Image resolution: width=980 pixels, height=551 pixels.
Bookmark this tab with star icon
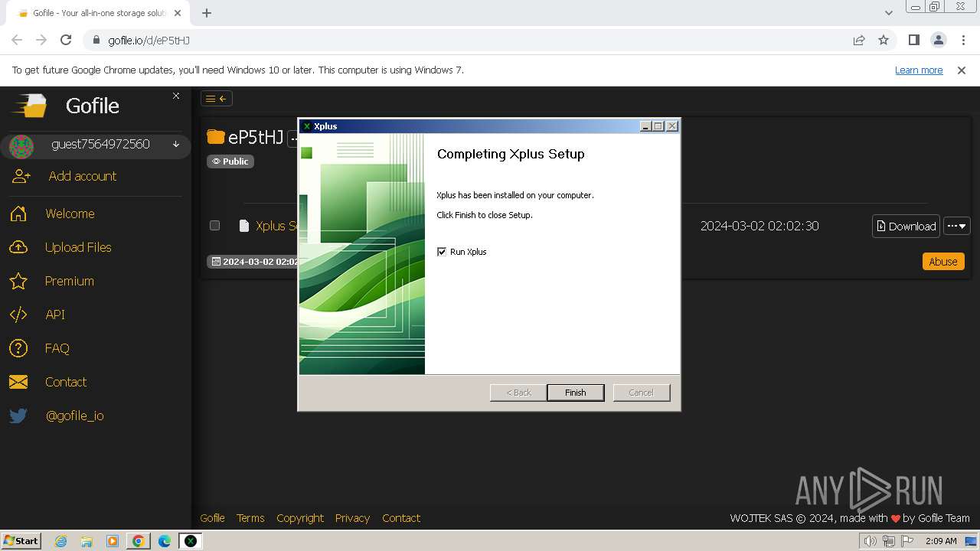click(884, 40)
